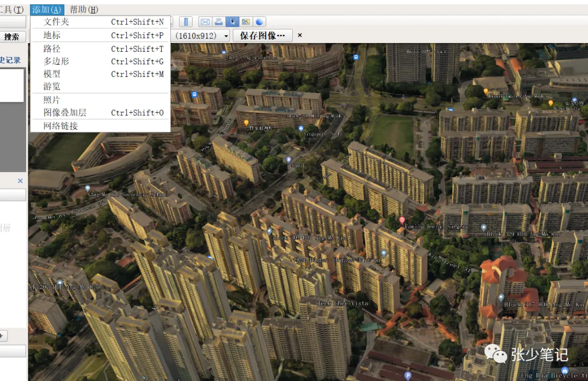This screenshot has width=588, height=381.
Task: Click the pin beside Singapore Pools
Action: (301, 128)
